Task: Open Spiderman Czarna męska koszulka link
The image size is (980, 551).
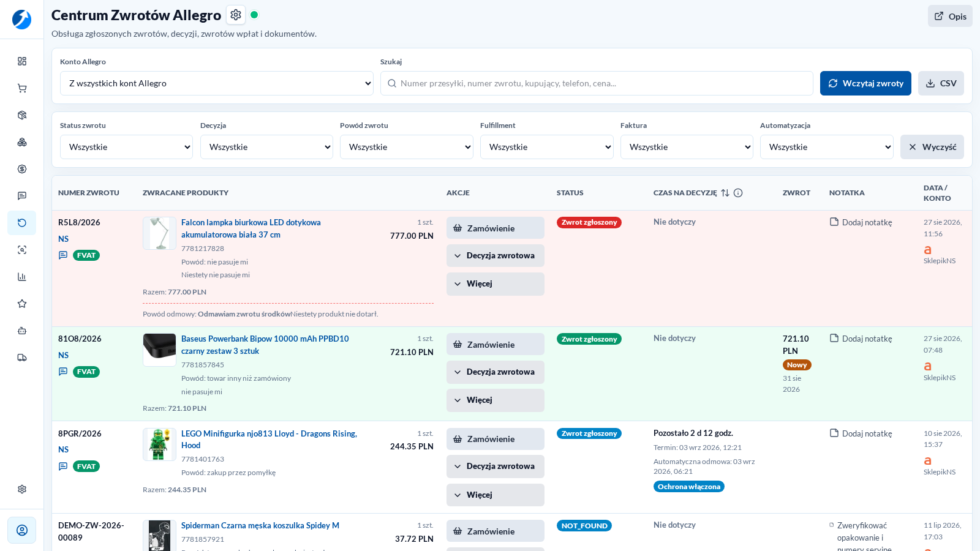Action: [x=260, y=525]
